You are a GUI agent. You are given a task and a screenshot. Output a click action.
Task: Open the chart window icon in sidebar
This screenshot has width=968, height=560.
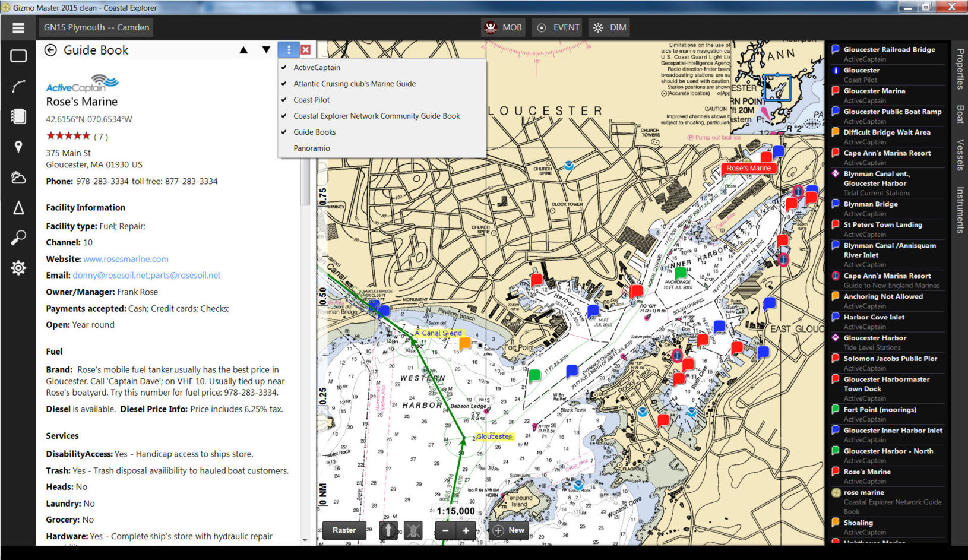[18, 56]
